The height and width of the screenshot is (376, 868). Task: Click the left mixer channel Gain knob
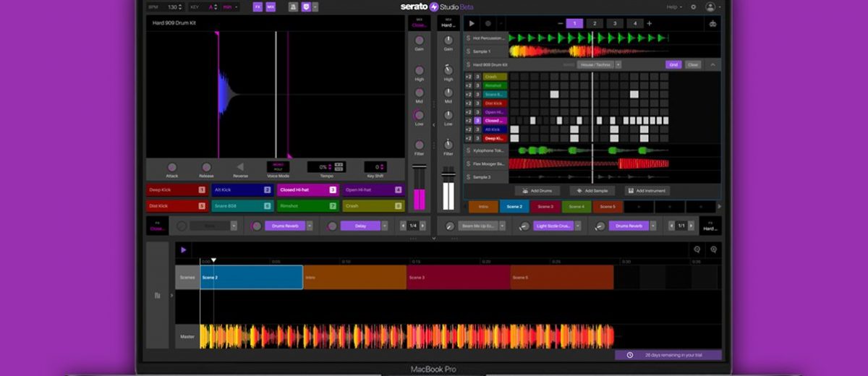pyautogui.click(x=419, y=40)
